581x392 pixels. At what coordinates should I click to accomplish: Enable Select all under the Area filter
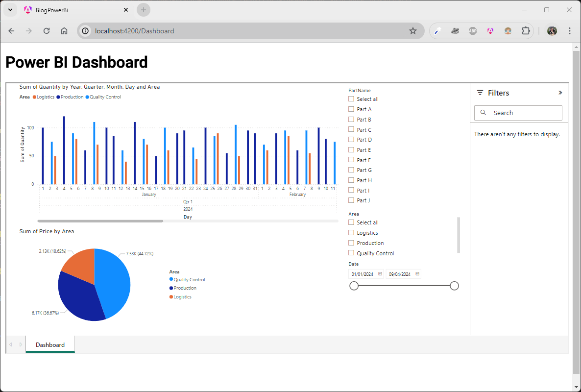click(351, 222)
